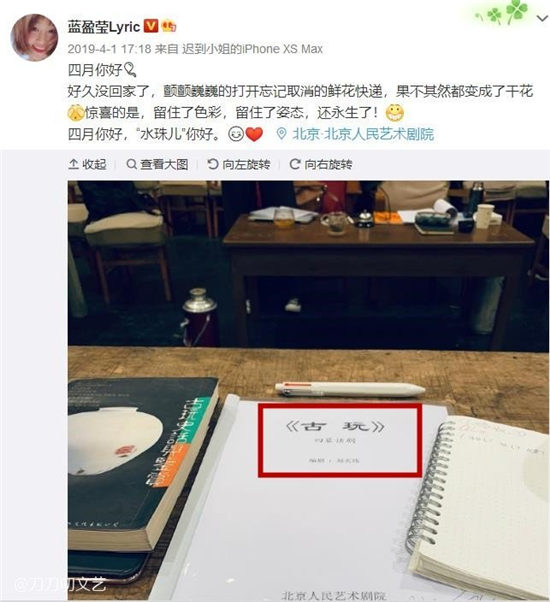The height and width of the screenshot is (602, 550).
Task: Click the counterclockwise rotate arrow icon
Action: [x=212, y=164]
